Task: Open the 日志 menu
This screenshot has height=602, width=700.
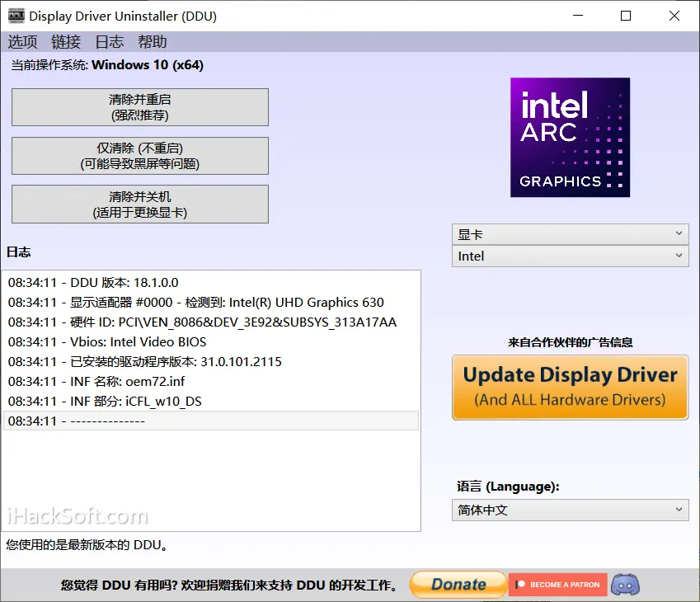Action: pyautogui.click(x=110, y=42)
